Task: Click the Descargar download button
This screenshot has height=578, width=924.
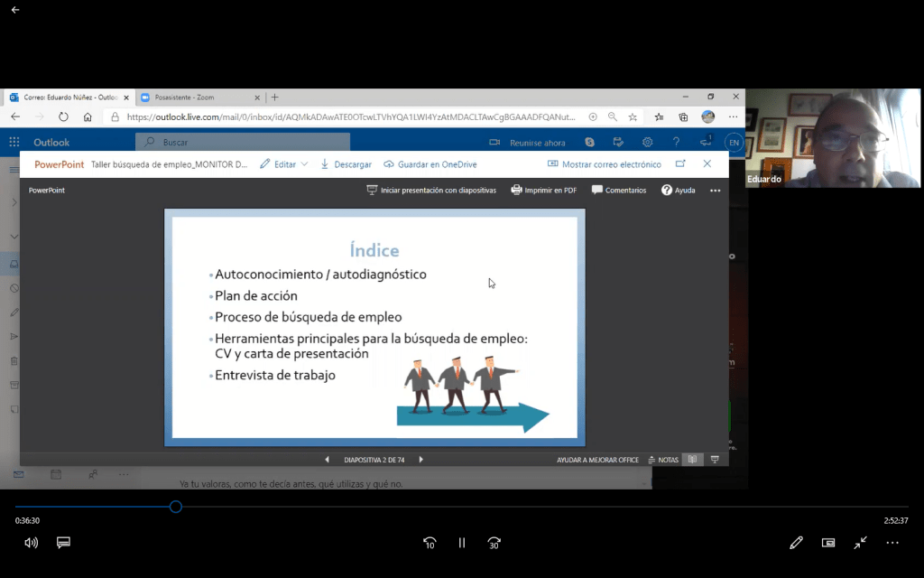Action: click(x=346, y=164)
